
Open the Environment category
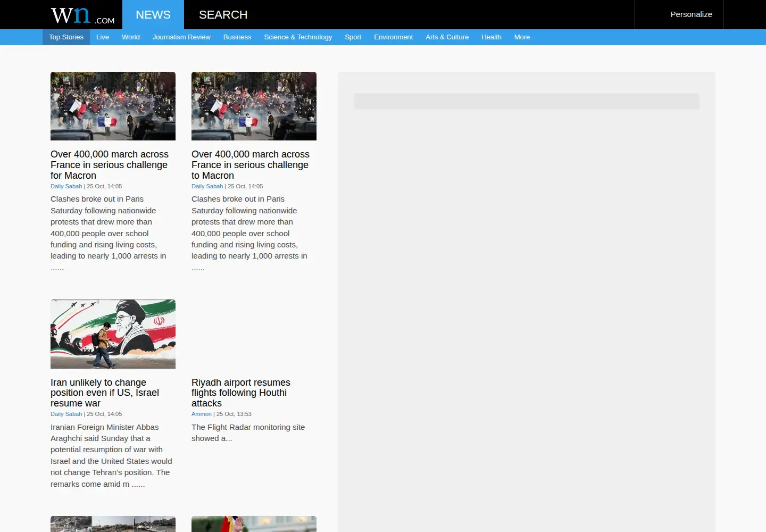point(393,37)
